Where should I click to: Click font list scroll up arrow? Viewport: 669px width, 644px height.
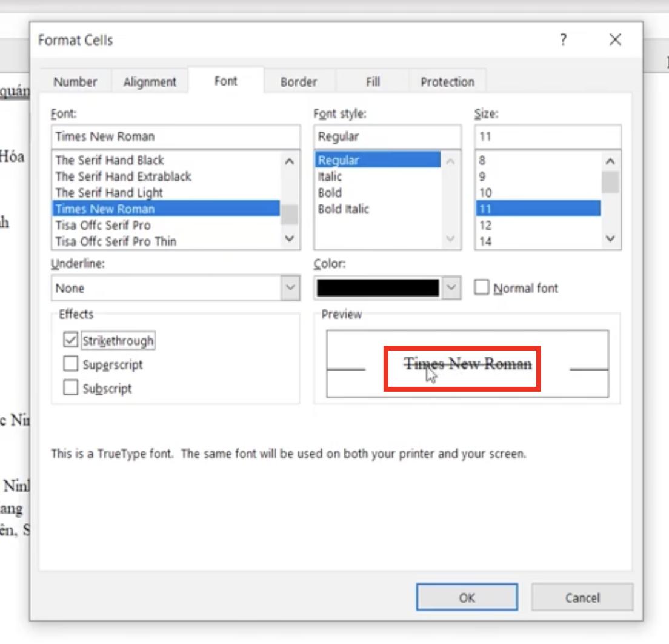tap(289, 161)
